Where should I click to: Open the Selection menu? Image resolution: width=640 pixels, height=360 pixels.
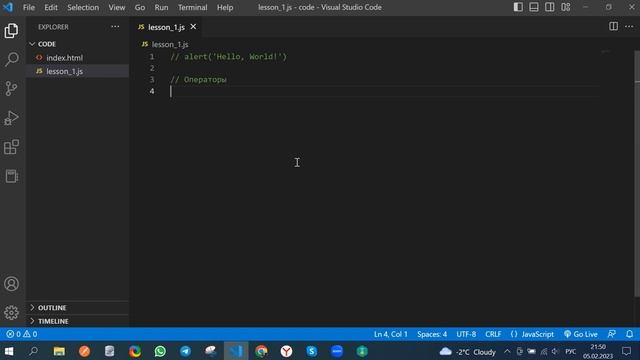pyautogui.click(x=83, y=7)
